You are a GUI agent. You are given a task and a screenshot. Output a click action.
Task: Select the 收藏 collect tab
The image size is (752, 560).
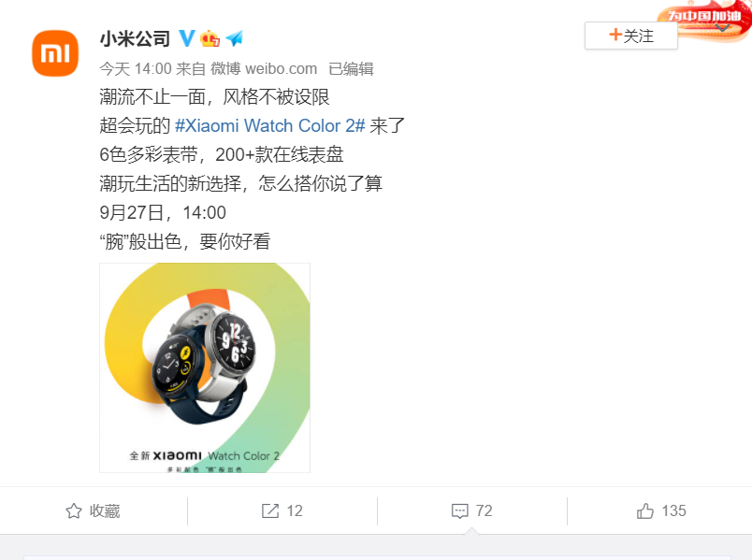tap(94, 511)
